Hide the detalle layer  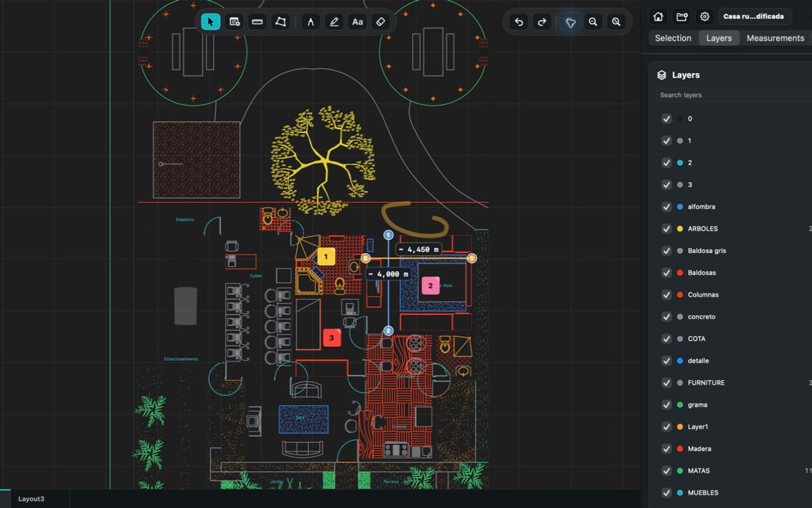coord(667,361)
